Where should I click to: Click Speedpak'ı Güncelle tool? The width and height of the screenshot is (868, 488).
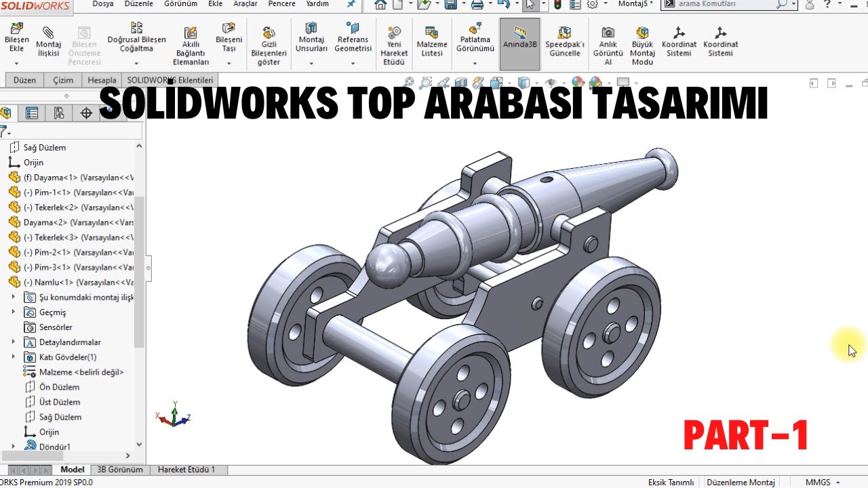point(564,42)
